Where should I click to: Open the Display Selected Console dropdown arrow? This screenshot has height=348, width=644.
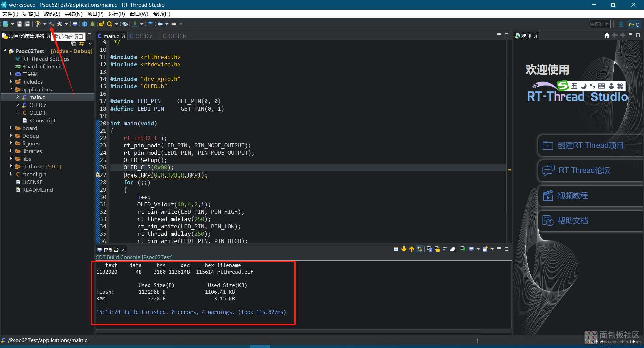click(x=478, y=249)
